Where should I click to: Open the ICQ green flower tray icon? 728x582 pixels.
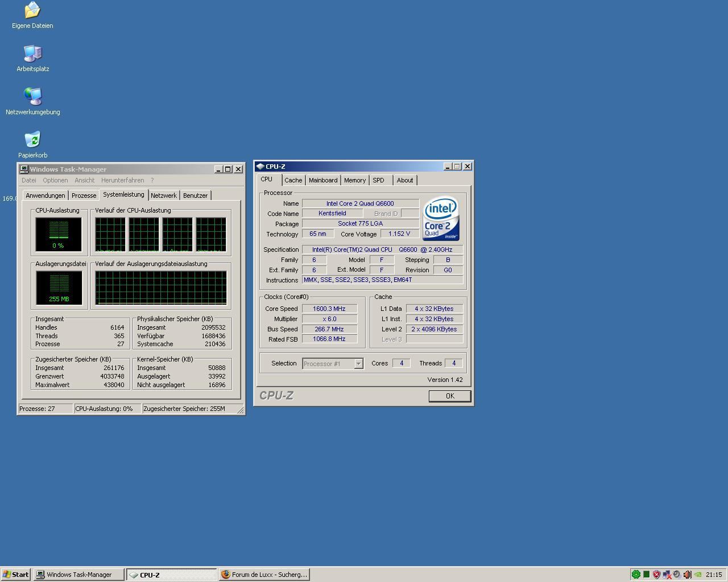(636, 575)
